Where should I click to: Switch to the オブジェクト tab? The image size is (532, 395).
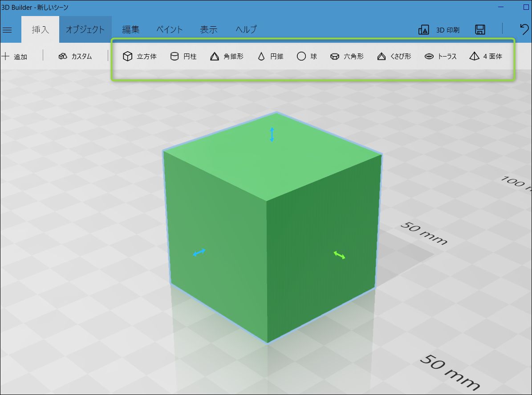tap(85, 29)
